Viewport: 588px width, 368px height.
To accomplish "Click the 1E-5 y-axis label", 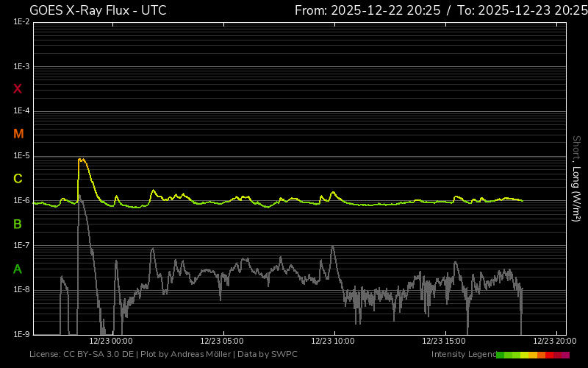I will pyautogui.click(x=21, y=155).
